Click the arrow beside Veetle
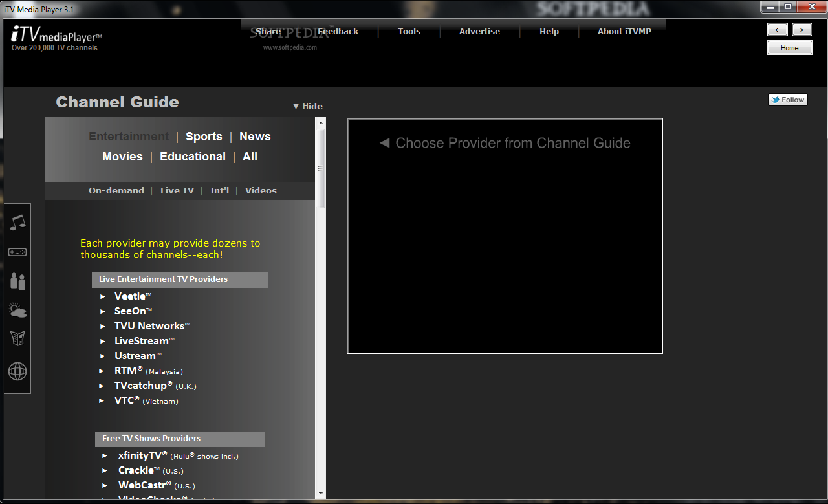The width and height of the screenshot is (828, 504). click(x=102, y=296)
